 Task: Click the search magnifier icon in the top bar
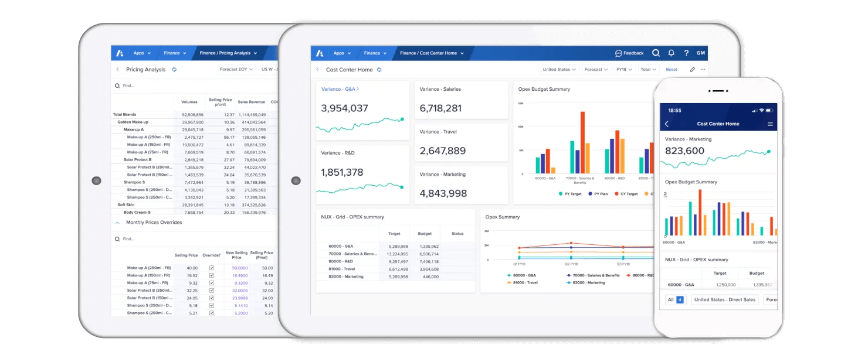point(656,53)
